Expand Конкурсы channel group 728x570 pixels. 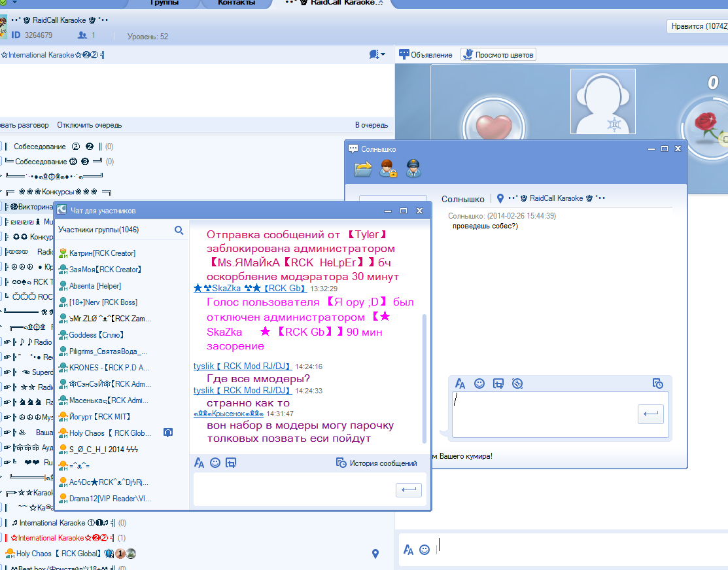(58, 192)
